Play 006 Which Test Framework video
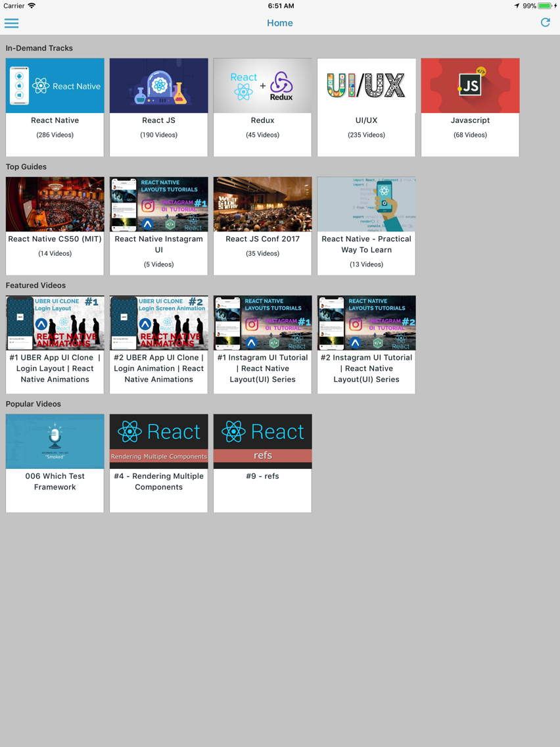 [x=55, y=442]
